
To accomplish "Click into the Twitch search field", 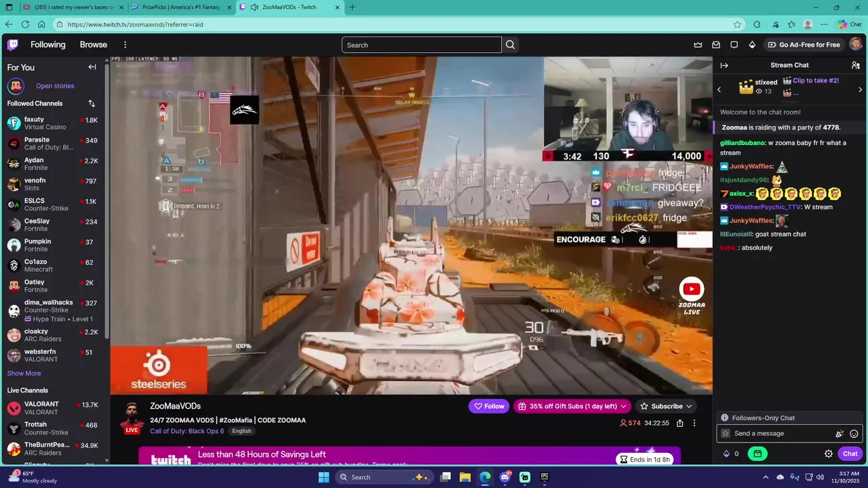I will pos(422,45).
